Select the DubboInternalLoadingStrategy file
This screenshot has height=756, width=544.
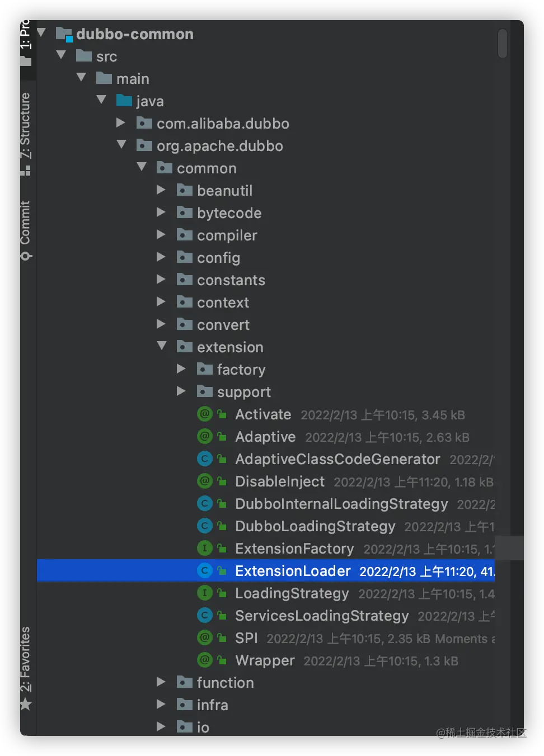tap(341, 504)
